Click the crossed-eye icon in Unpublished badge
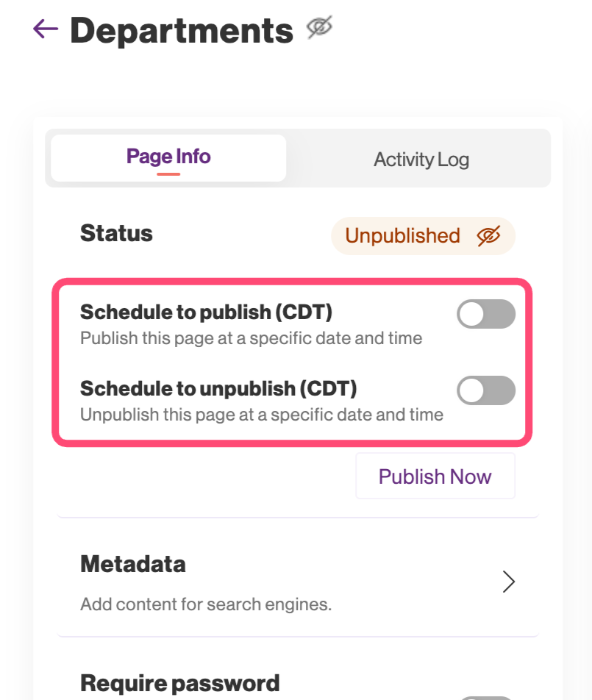592x700 pixels. point(488,236)
